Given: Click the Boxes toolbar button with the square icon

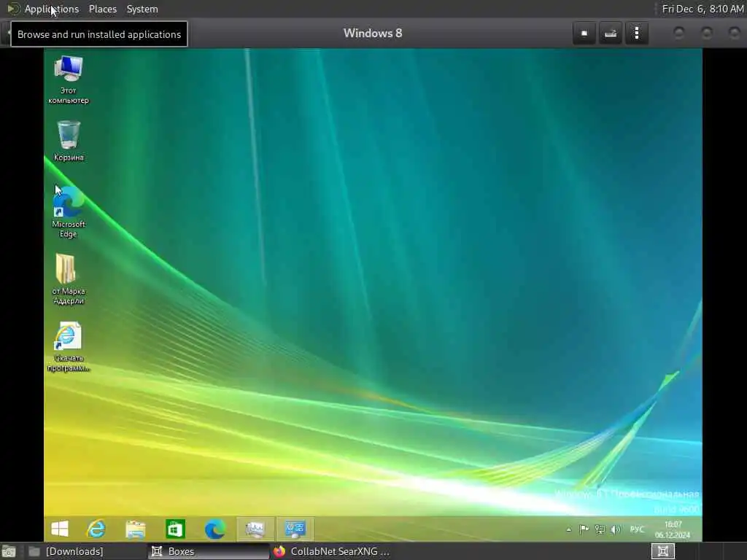Looking at the screenshot, I should [x=584, y=34].
